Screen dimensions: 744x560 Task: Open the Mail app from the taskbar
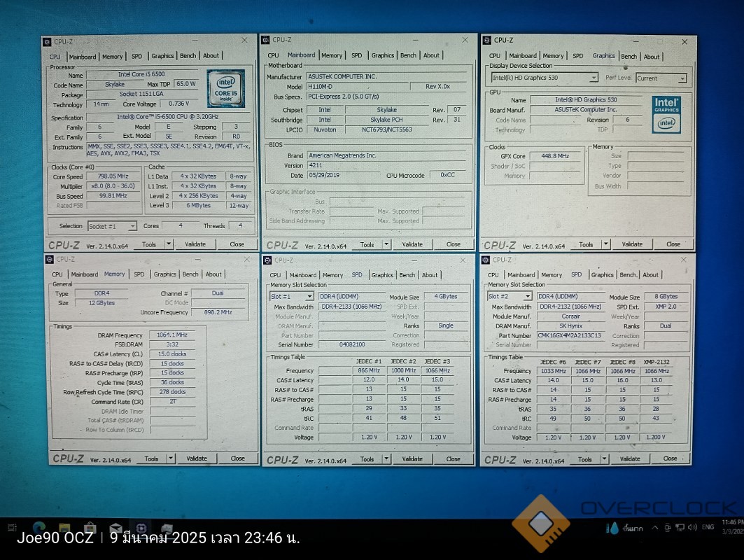(115, 528)
